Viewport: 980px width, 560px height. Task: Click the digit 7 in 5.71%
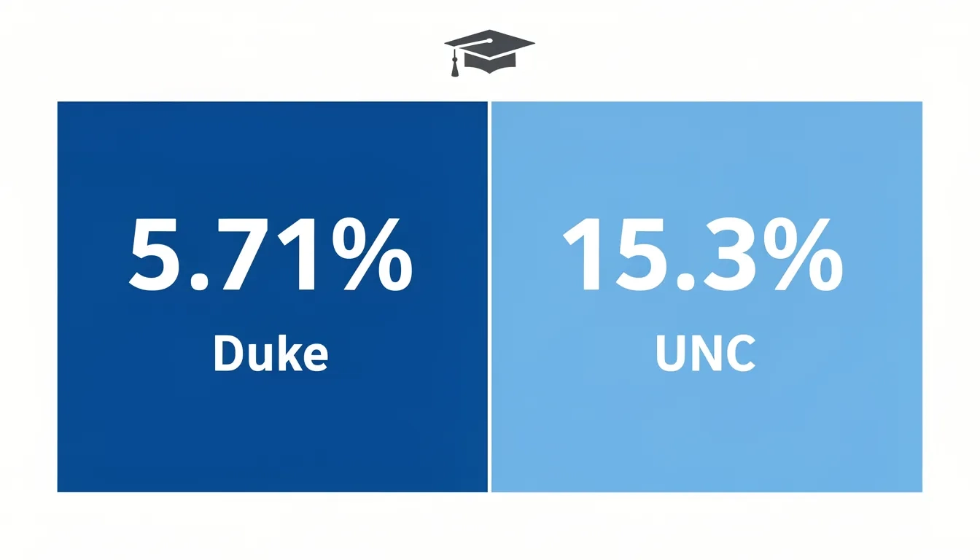tap(243, 254)
